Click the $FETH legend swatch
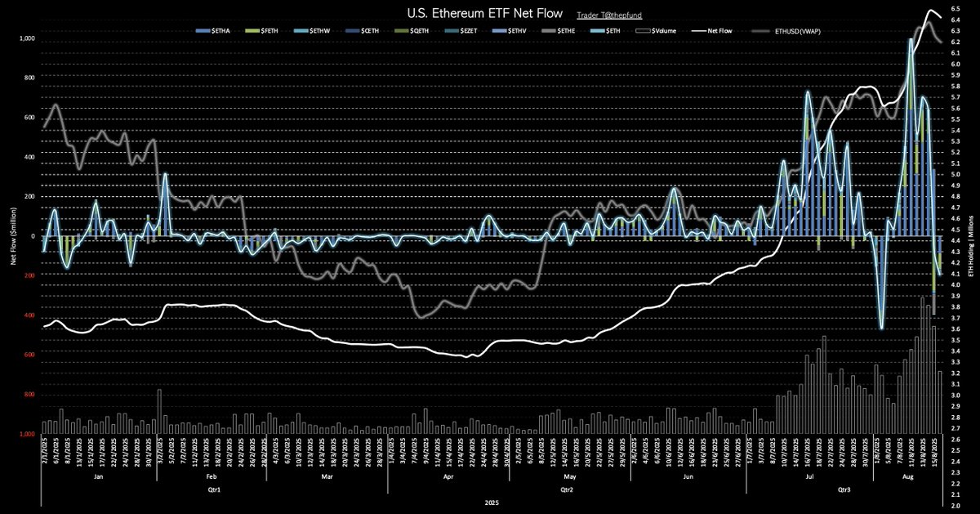980x514 pixels. coord(252,30)
